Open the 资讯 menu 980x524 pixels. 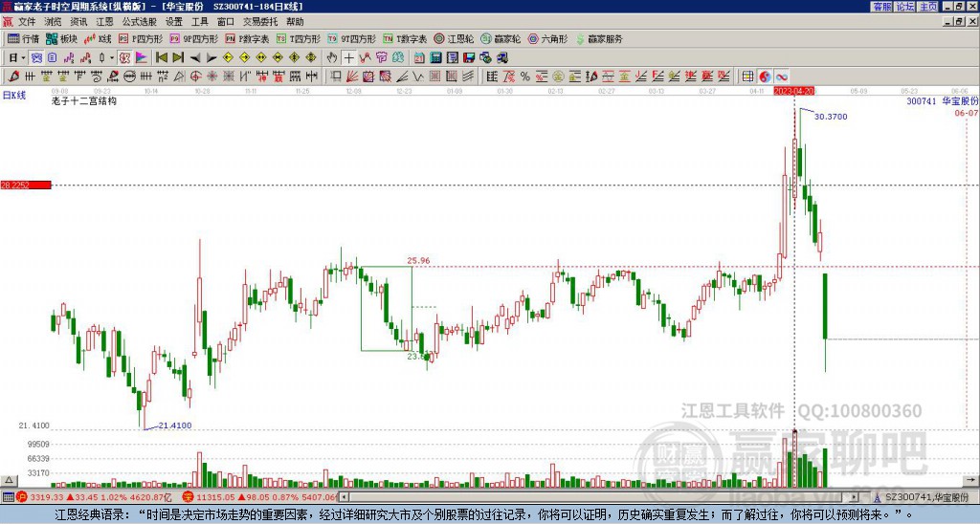[x=78, y=22]
